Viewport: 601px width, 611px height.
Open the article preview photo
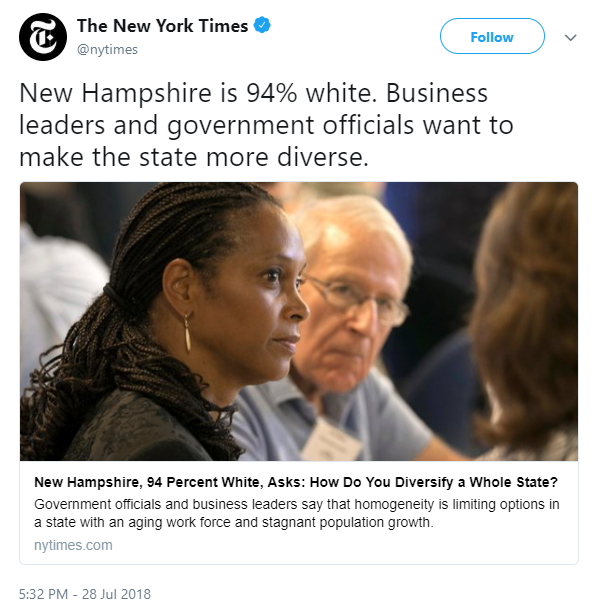299,321
